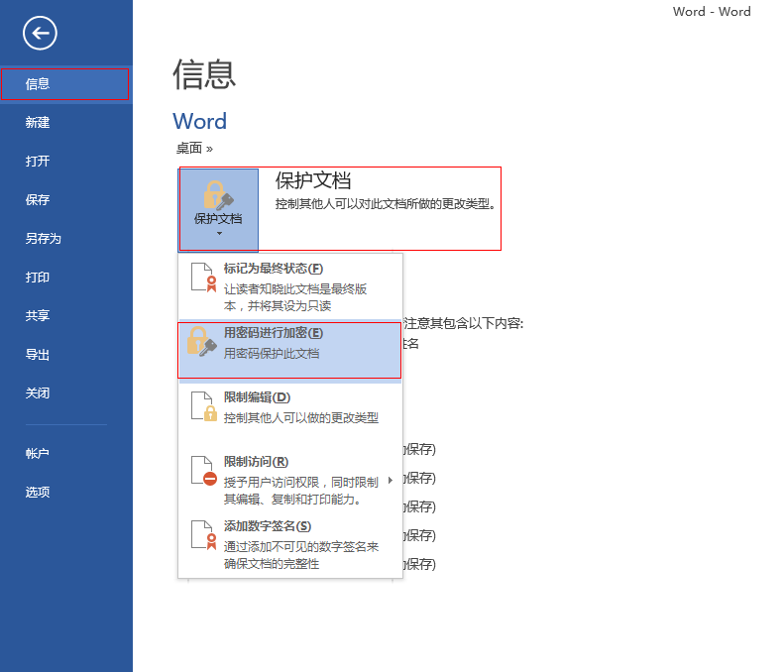This screenshot has width=784, height=672.
Task: Click the document path 桌面 »
Action: click(194, 148)
